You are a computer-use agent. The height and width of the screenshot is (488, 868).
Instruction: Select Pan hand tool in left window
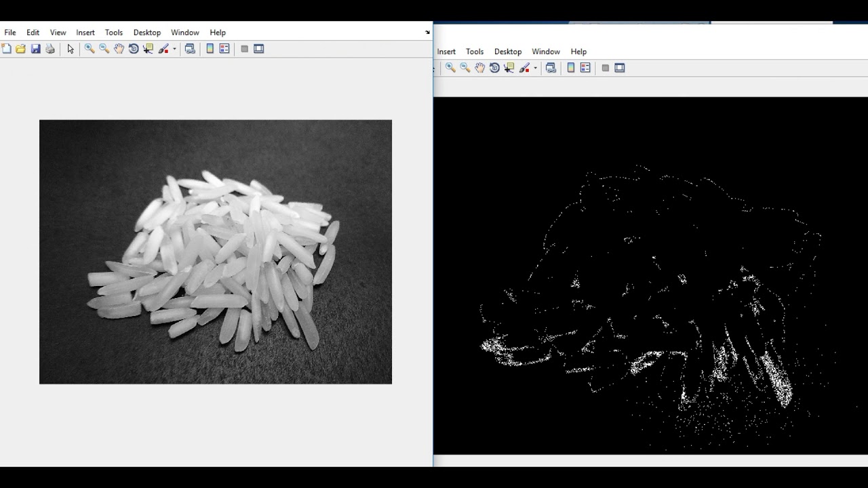[119, 49]
